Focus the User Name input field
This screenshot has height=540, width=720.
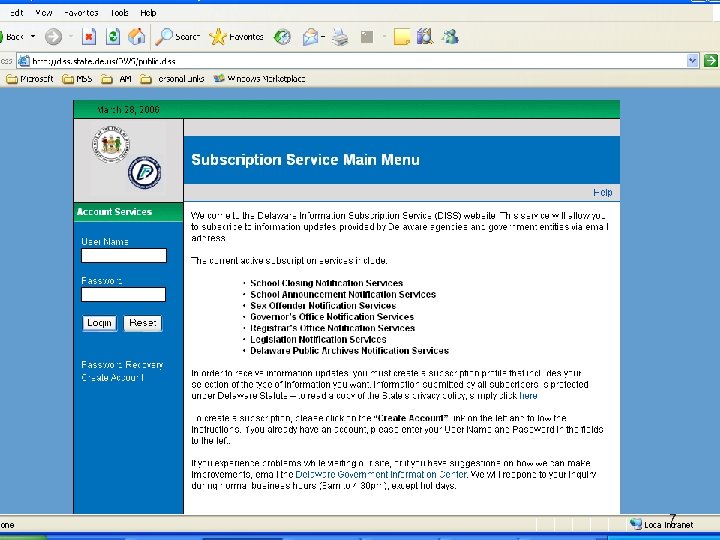point(124,256)
